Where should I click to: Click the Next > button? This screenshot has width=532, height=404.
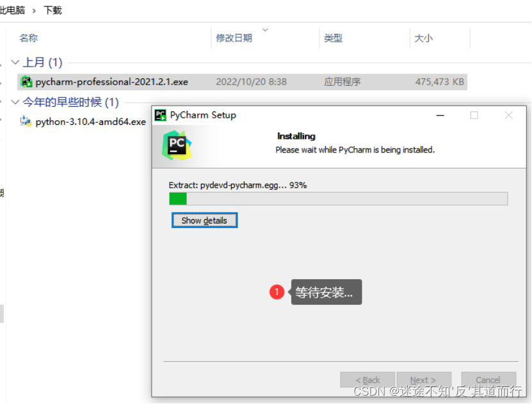424,380
